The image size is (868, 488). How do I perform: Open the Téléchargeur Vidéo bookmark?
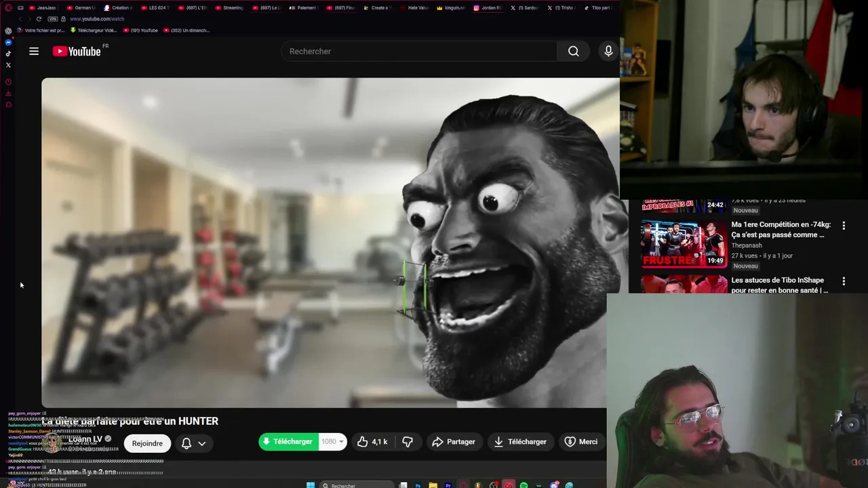point(94,30)
